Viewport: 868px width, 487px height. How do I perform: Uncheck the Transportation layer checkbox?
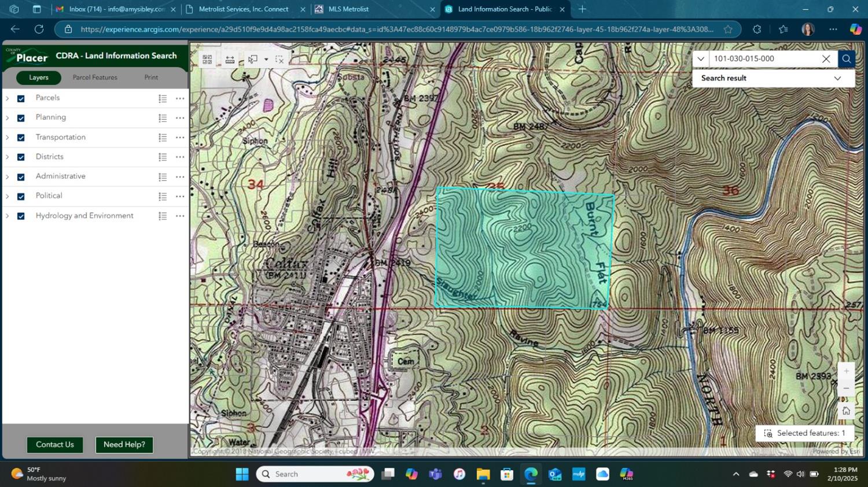pos(21,138)
